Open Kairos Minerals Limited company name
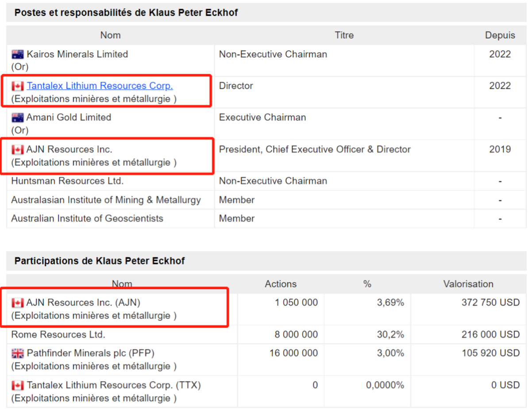The image size is (532, 409). 77,54
